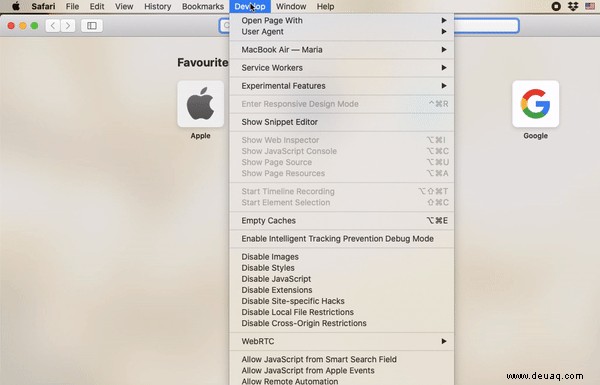This screenshot has height=385, width=600.
Task: Click Show Page Resources item
Action: point(342,173)
